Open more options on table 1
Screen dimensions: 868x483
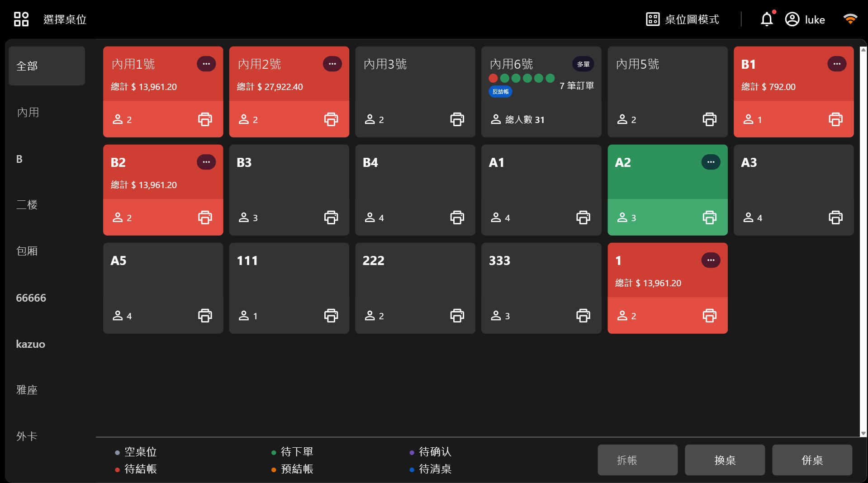[711, 260]
